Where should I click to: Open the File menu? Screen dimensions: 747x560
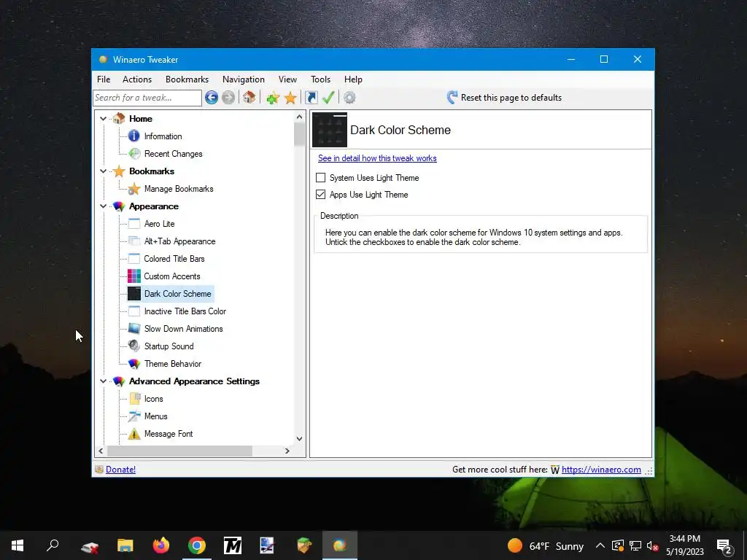[x=104, y=79]
